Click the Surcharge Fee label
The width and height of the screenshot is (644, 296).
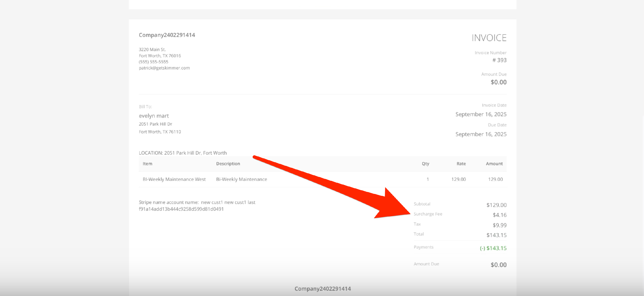pos(428,214)
